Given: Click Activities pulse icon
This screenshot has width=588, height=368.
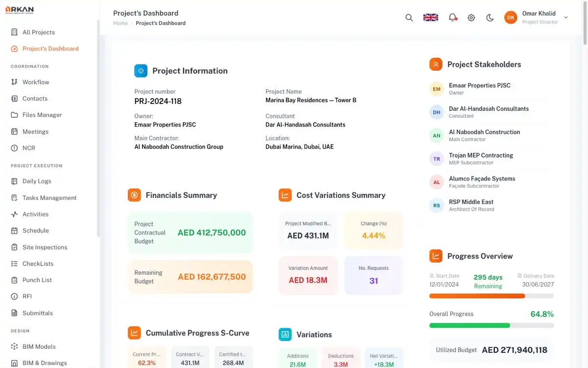Looking at the screenshot, I should tap(14, 214).
